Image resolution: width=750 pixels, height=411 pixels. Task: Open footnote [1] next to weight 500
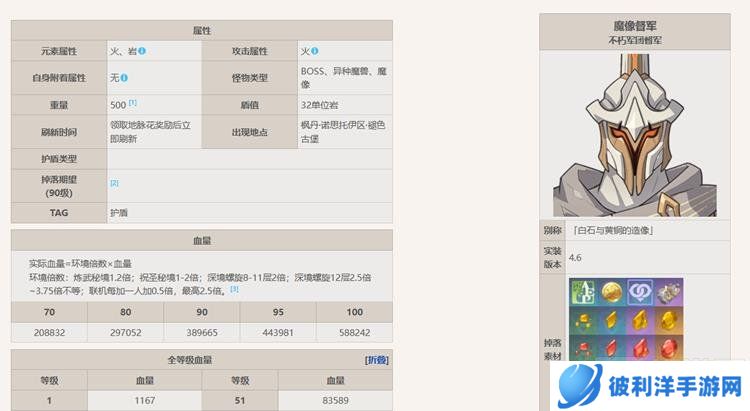pos(133,103)
